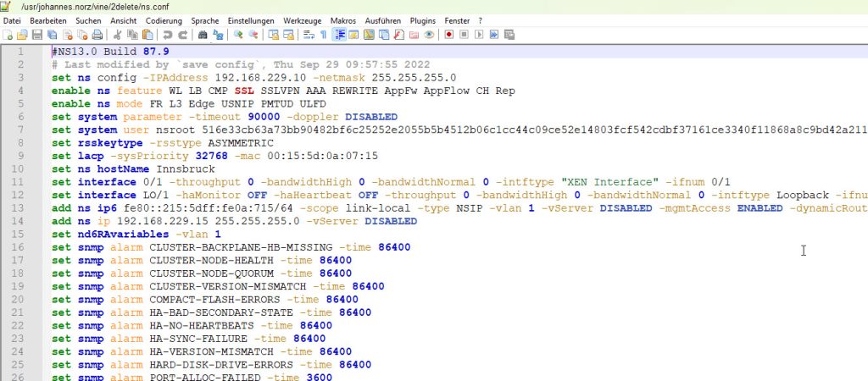Click the Save All icon
The image size is (868, 381).
click(52, 35)
